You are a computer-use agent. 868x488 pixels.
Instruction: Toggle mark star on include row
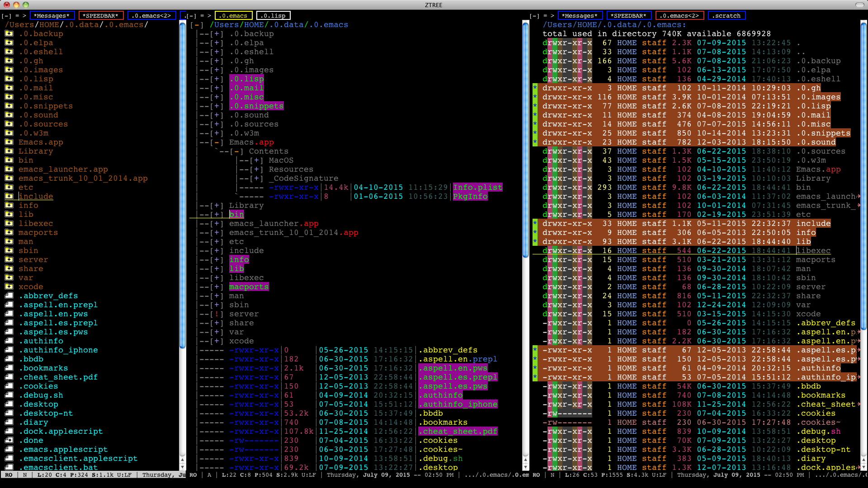click(535, 224)
